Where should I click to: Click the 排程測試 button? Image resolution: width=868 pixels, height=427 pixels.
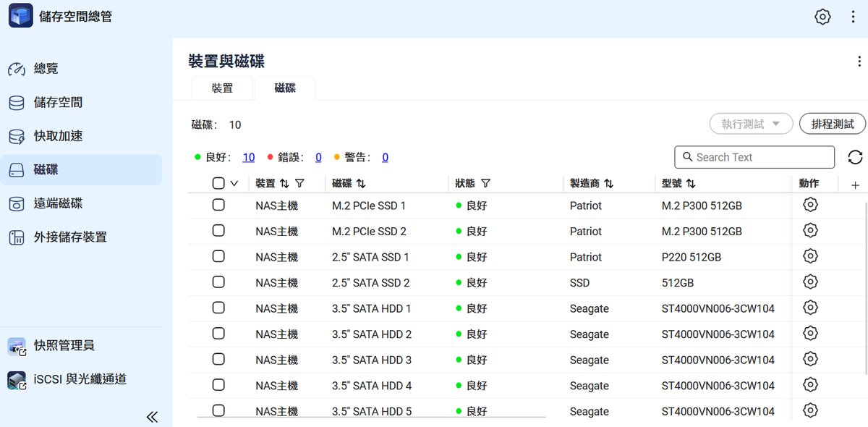[x=832, y=124]
